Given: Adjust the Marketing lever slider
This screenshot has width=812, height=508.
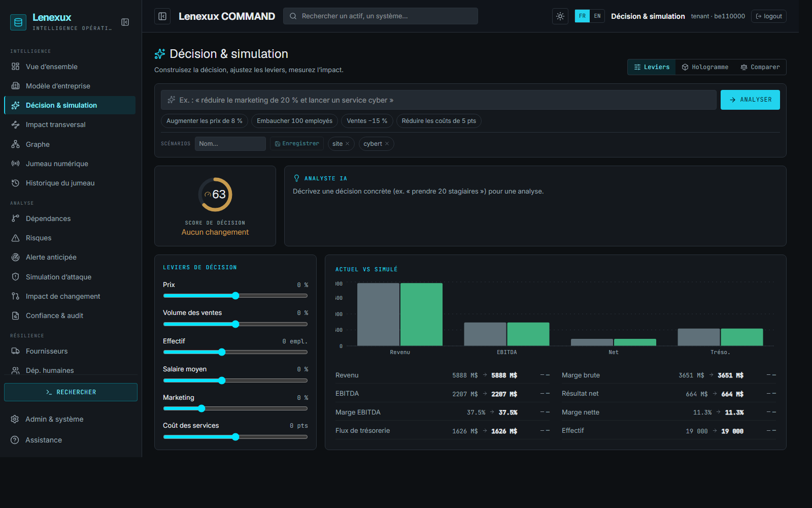Looking at the screenshot, I should point(235,408).
